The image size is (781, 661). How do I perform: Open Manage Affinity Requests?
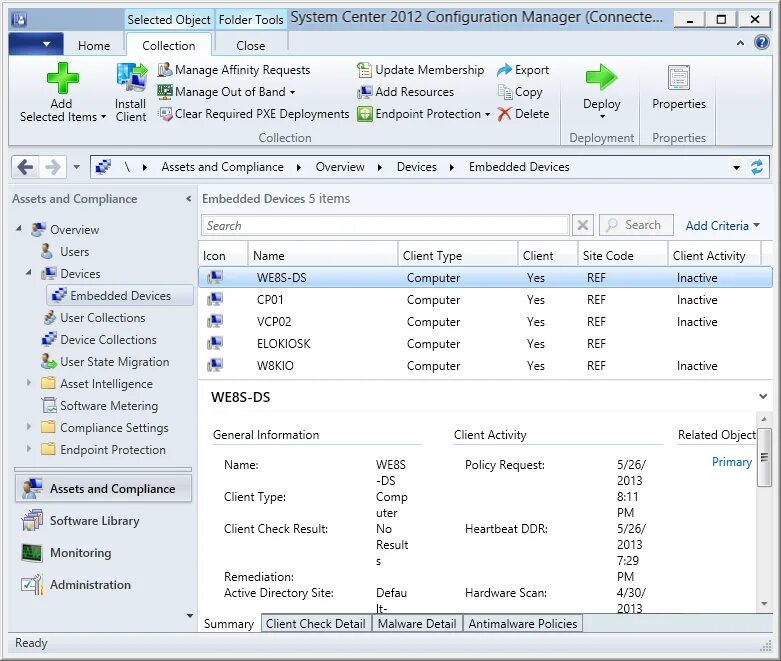(234, 70)
